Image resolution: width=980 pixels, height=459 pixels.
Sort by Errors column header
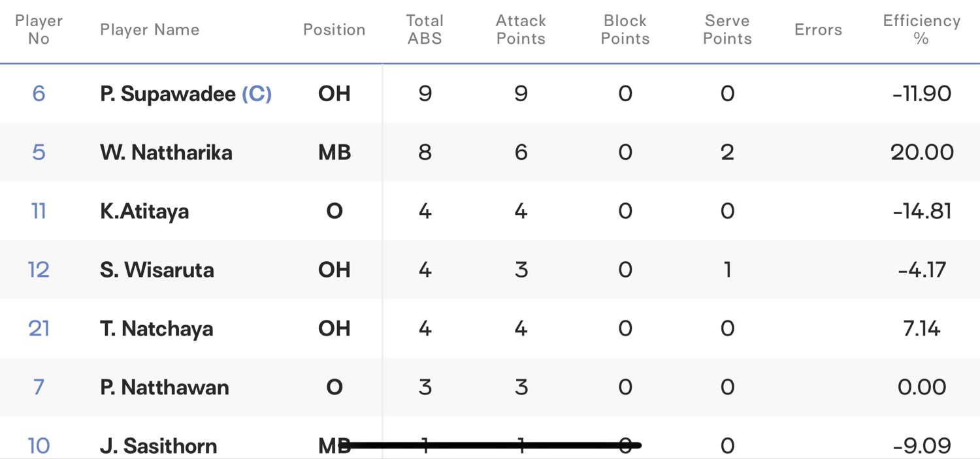(818, 29)
